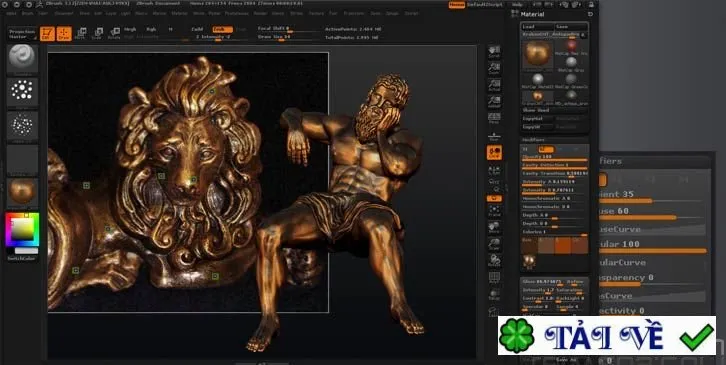Screen dimensions: 726x365
Task: Click the Rotate view icon on right shelf
Action: coord(494,261)
